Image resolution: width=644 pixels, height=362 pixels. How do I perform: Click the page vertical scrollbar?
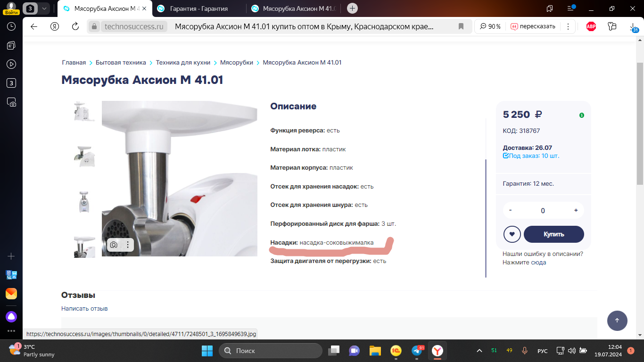point(640,123)
